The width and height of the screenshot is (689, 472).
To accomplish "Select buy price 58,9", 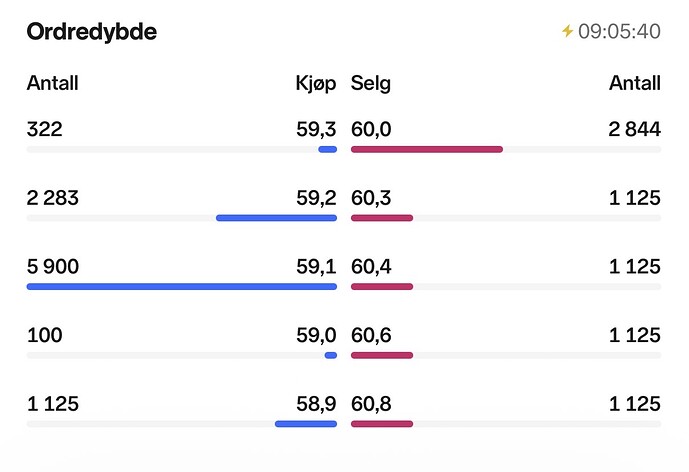I will pos(316,404).
